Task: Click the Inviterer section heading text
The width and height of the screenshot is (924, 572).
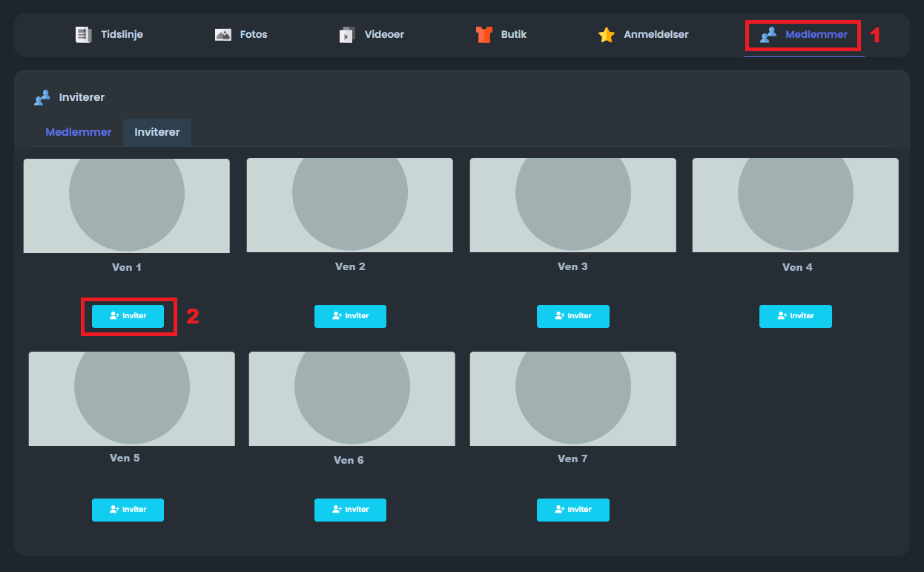Action: [82, 97]
